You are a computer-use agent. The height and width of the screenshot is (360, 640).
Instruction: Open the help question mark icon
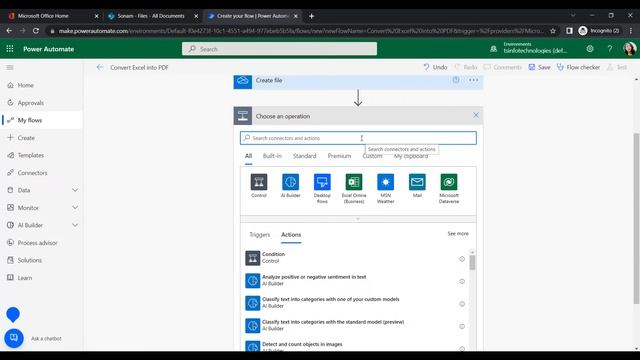609,49
